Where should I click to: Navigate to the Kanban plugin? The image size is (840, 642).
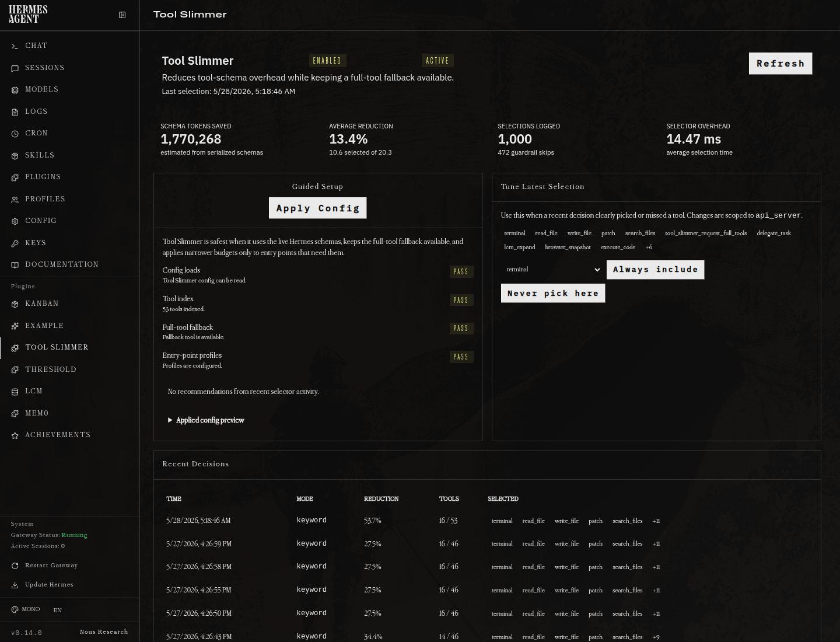69,303
